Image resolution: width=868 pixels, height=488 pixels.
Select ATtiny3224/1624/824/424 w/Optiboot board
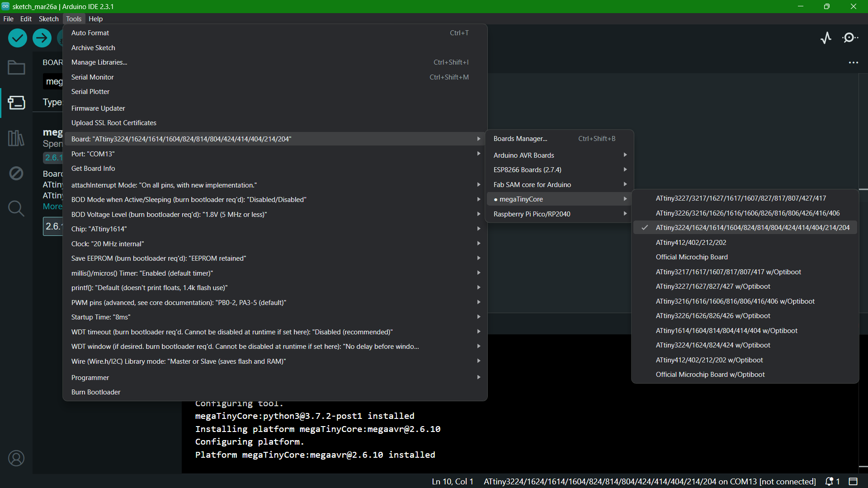[x=745, y=345]
